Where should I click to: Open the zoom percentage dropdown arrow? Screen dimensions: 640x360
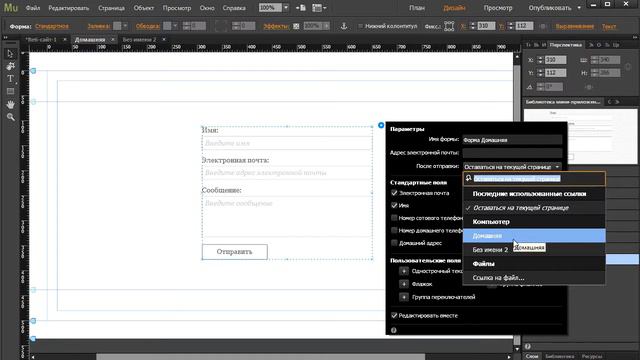(x=286, y=8)
